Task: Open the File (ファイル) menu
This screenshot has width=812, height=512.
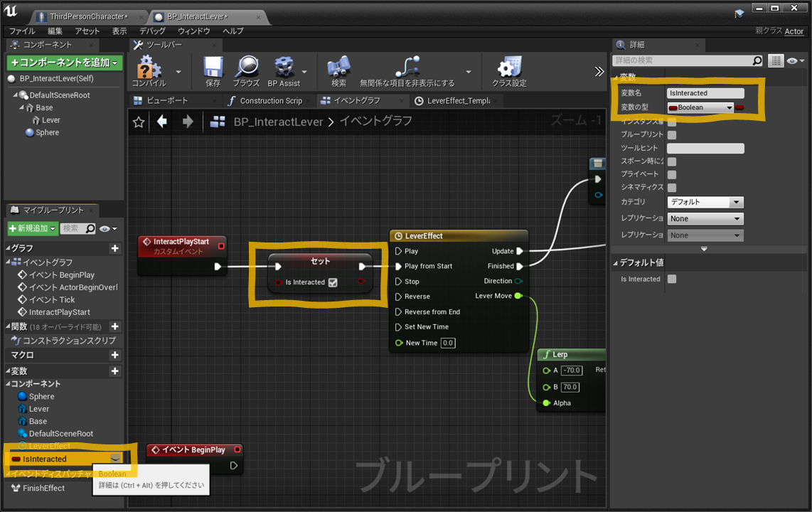Action: (x=22, y=31)
